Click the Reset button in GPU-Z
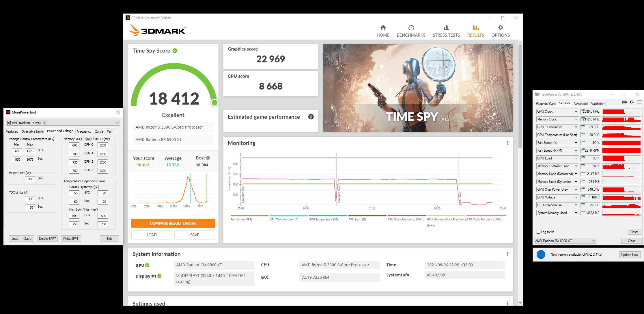644x314 pixels. tap(634, 232)
